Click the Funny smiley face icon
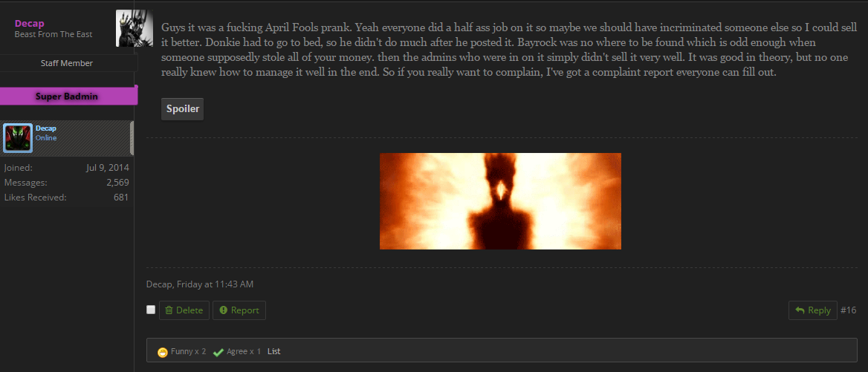This screenshot has height=372, width=868. [x=162, y=352]
